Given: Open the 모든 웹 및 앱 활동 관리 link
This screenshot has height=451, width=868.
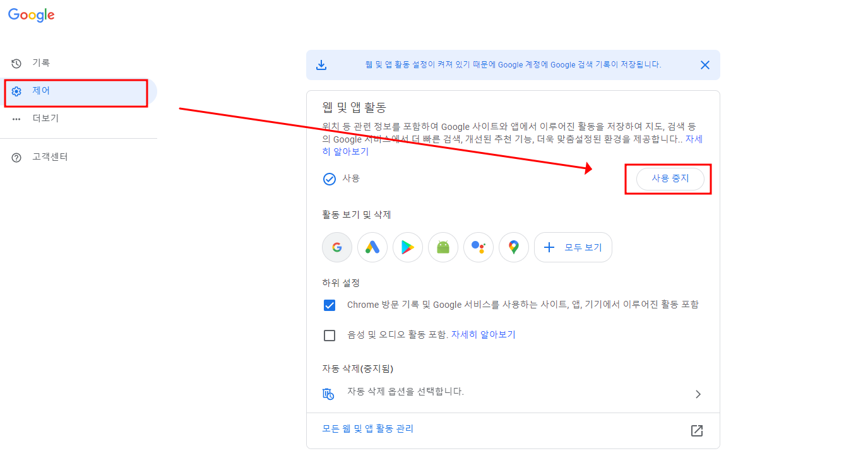Looking at the screenshot, I should pyautogui.click(x=366, y=428).
